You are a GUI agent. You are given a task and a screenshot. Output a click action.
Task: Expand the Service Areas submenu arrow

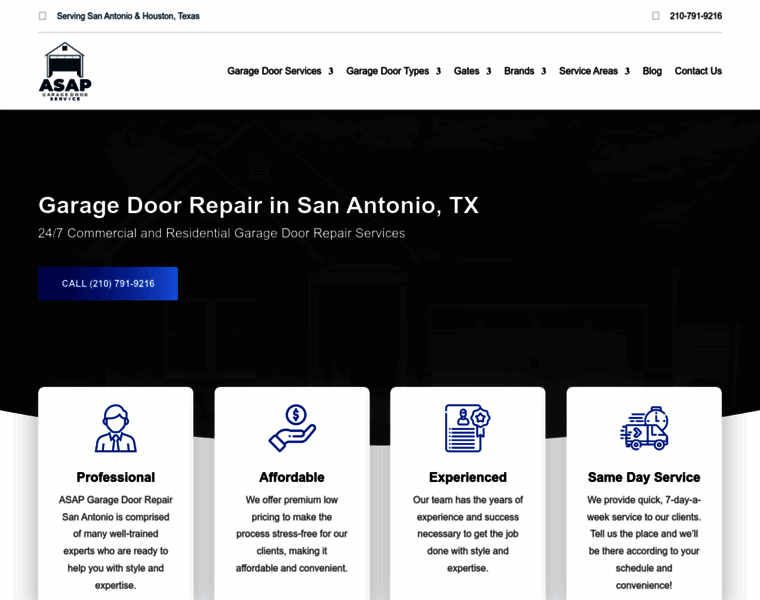point(627,71)
